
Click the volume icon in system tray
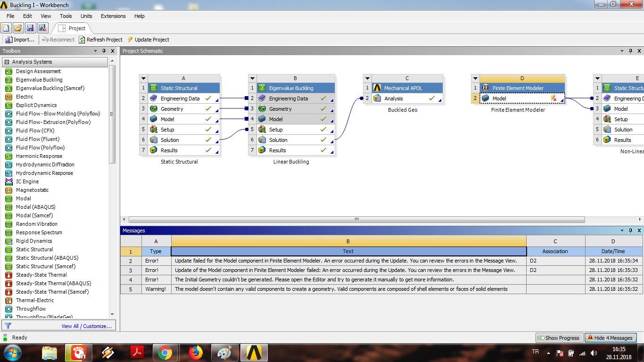[594, 353]
